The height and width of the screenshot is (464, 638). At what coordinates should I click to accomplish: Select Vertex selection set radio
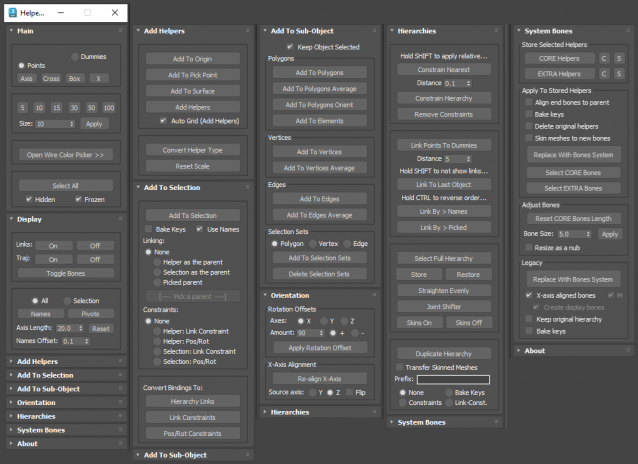point(313,243)
